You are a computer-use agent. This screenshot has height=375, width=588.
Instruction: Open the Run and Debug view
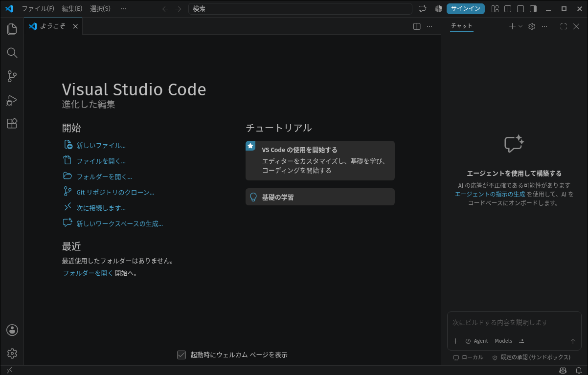pyautogui.click(x=12, y=100)
